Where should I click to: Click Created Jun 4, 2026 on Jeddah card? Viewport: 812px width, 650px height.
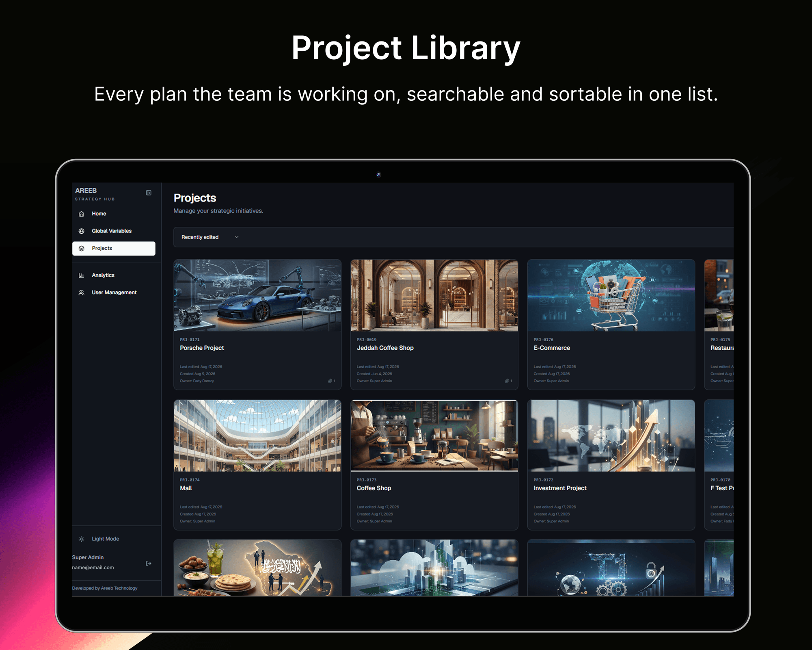pos(374,374)
